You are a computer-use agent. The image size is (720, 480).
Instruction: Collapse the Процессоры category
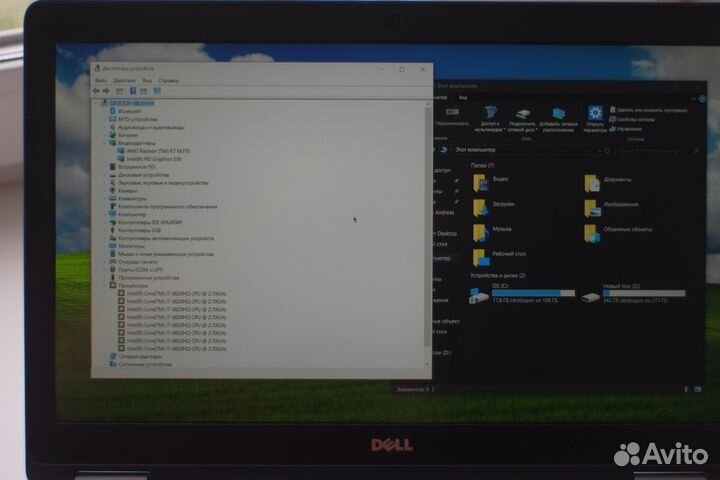pyautogui.click(x=105, y=285)
